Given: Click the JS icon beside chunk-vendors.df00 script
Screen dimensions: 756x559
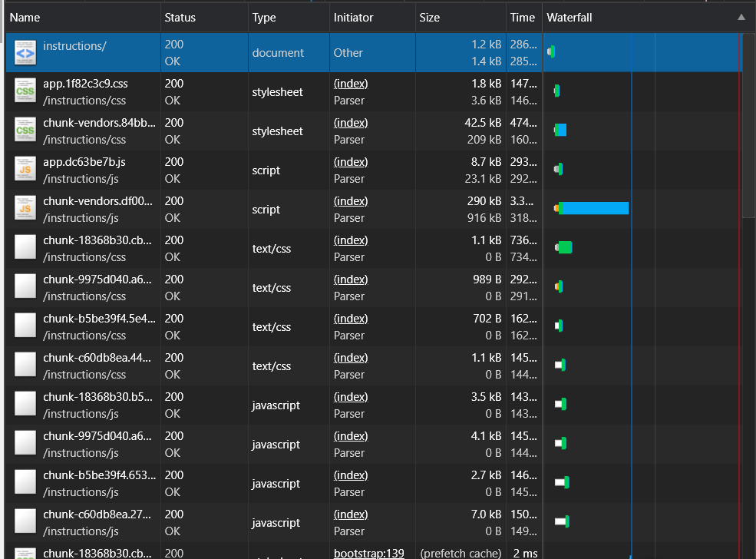Looking at the screenshot, I should click(25, 209).
